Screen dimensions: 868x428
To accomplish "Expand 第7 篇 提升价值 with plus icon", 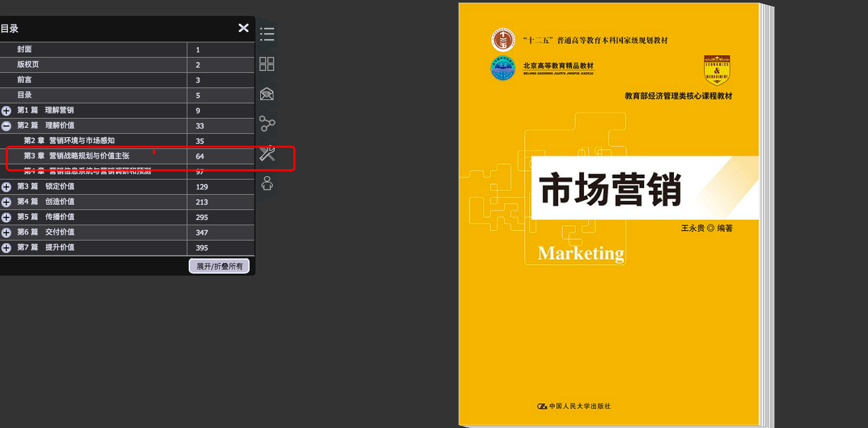I will click(x=6, y=248).
